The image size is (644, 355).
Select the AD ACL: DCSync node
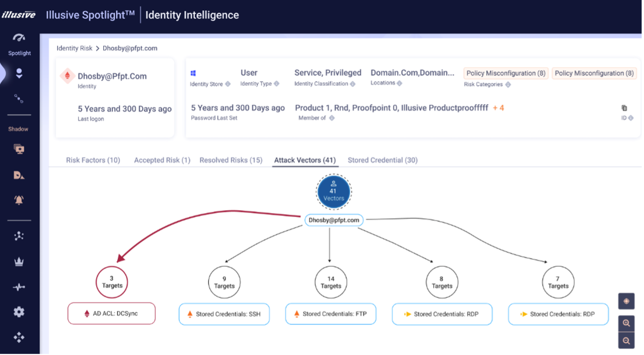tap(112, 314)
